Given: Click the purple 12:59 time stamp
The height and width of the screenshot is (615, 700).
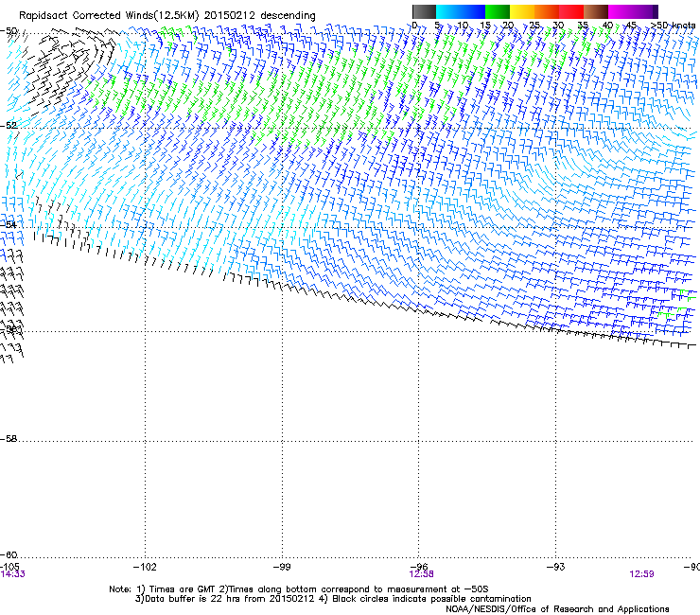Looking at the screenshot, I should pos(641,574).
